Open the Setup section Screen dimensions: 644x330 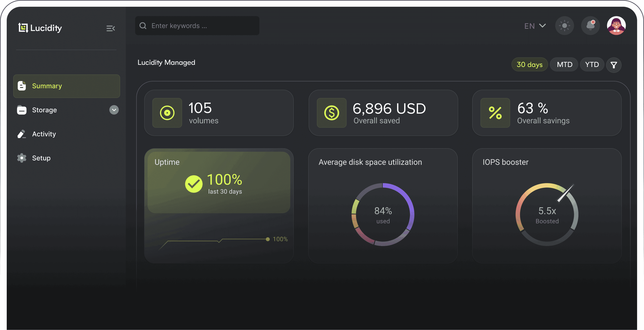click(x=41, y=158)
